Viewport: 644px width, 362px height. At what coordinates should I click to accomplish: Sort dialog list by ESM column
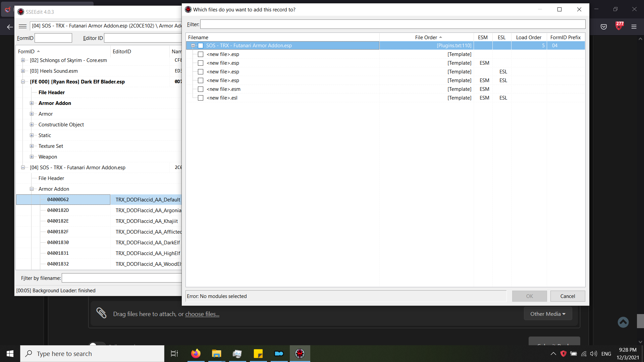tap(483, 38)
